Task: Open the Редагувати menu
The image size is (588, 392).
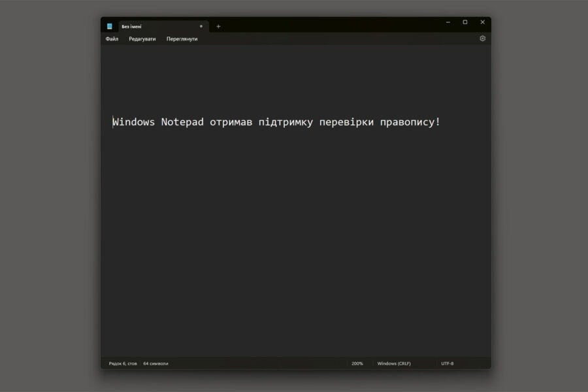Action: tap(142, 39)
